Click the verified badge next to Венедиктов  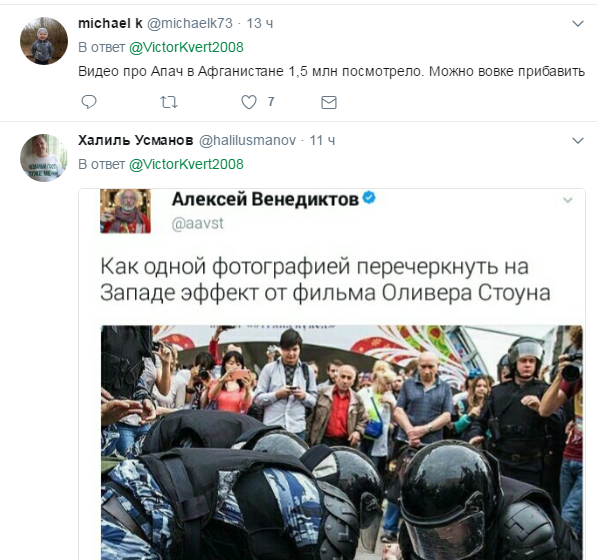coord(369,198)
